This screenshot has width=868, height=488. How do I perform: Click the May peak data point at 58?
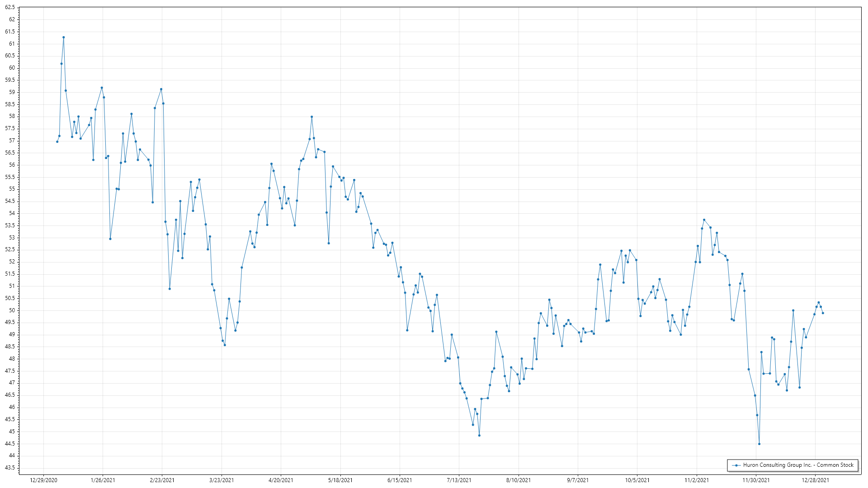coord(311,117)
